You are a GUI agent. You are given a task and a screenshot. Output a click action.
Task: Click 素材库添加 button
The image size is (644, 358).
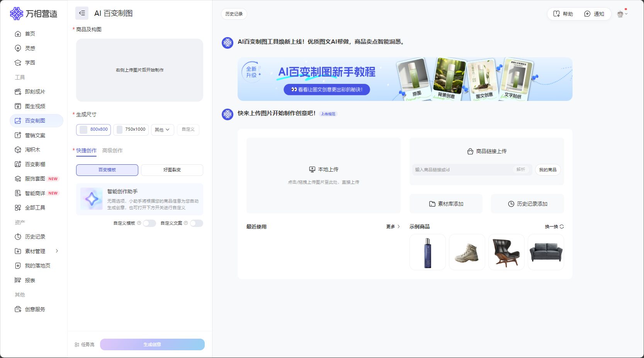click(x=446, y=204)
